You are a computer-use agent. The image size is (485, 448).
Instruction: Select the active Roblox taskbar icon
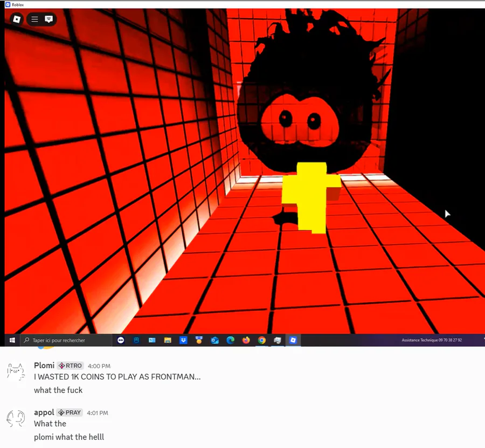point(293,340)
